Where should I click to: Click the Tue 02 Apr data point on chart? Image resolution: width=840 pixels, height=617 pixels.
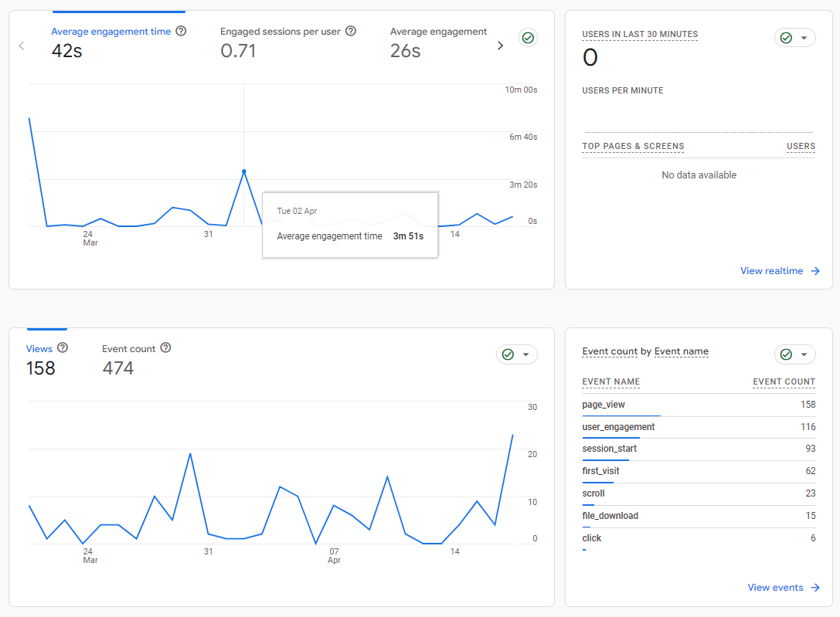click(243, 171)
